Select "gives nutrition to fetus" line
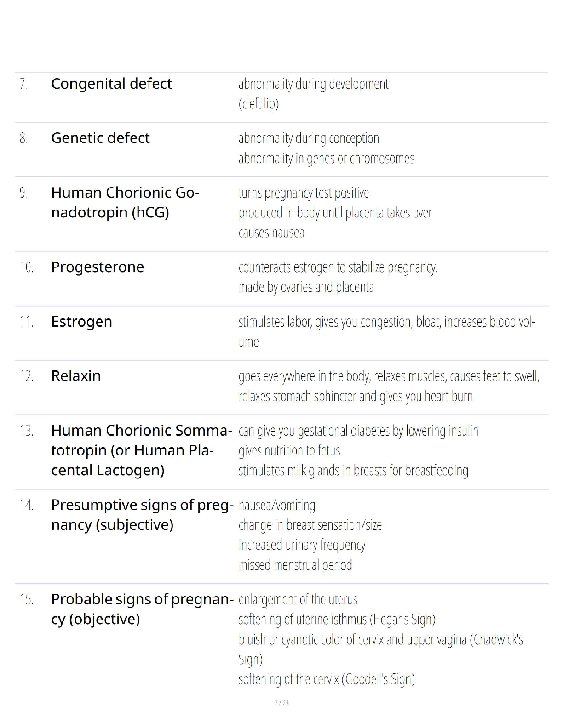The height and width of the screenshot is (728, 563). pos(289,451)
